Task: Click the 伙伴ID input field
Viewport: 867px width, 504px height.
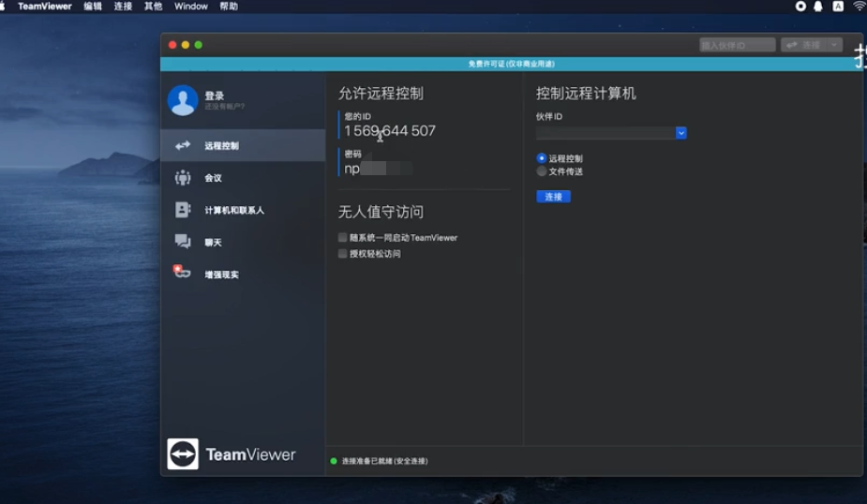Action: [605, 133]
